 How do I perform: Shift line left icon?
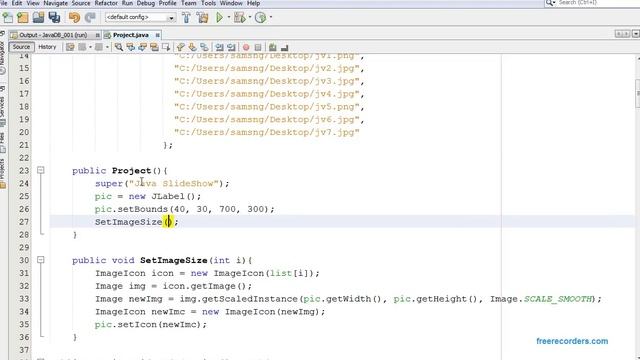(x=220, y=47)
